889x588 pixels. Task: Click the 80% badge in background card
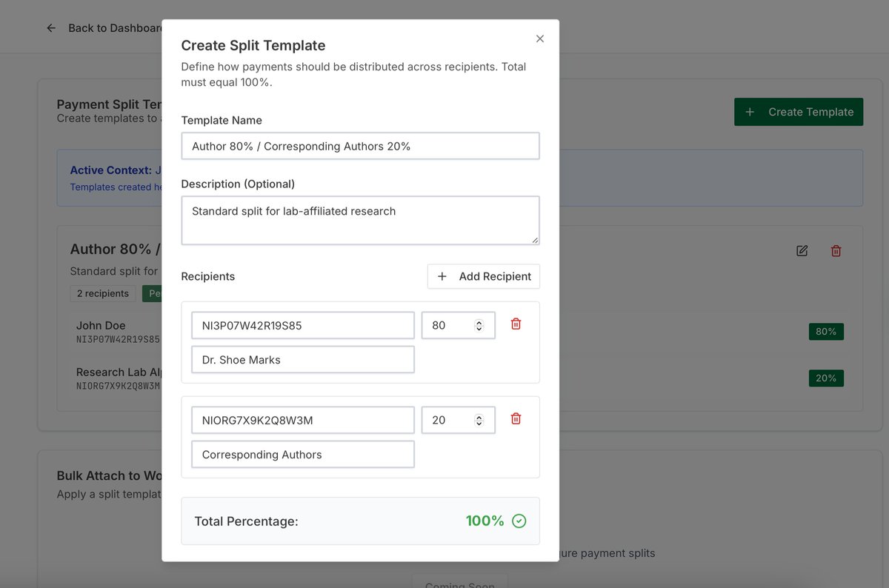click(826, 332)
